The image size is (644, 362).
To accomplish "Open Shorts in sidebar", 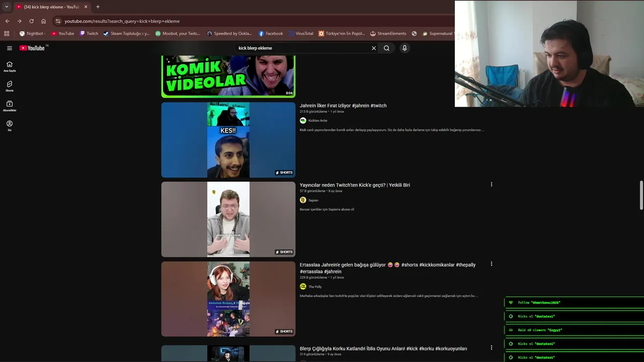I will 10,86.
